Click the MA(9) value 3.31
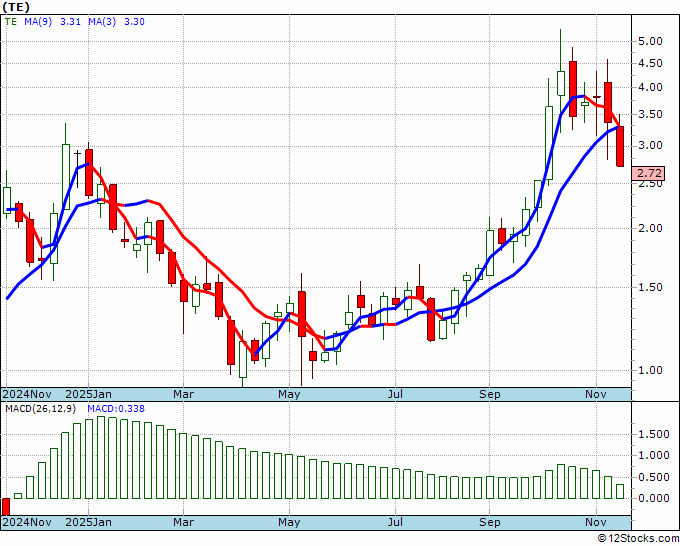This screenshot has height=546, width=680. (70, 22)
